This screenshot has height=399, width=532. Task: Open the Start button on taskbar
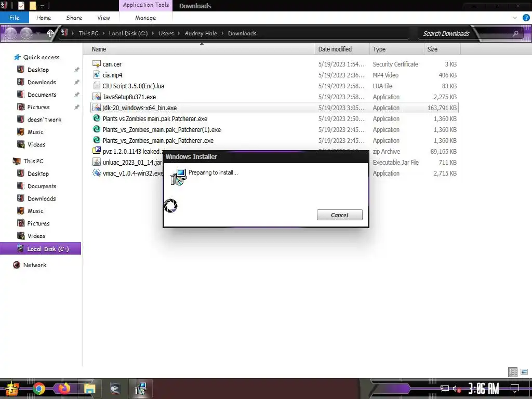click(x=12, y=389)
